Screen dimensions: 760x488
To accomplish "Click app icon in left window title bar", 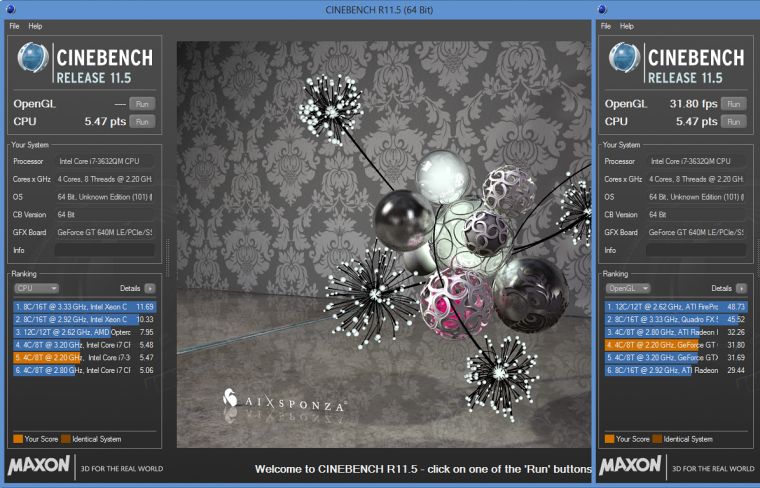I will [x=10, y=9].
